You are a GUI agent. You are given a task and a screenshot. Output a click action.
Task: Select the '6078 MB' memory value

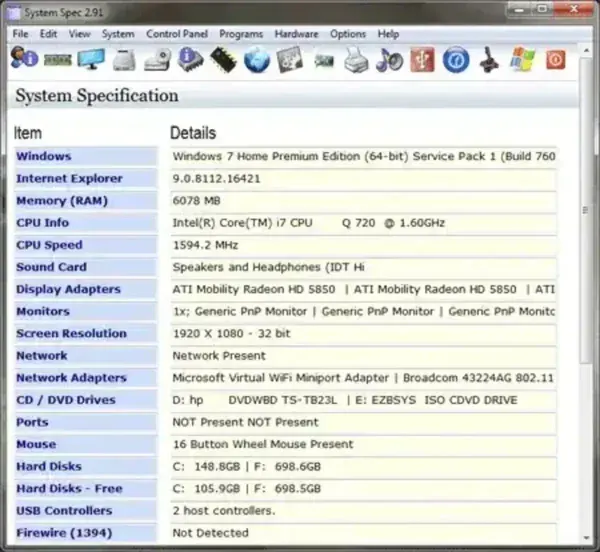pyautogui.click(x=196, y=200)
